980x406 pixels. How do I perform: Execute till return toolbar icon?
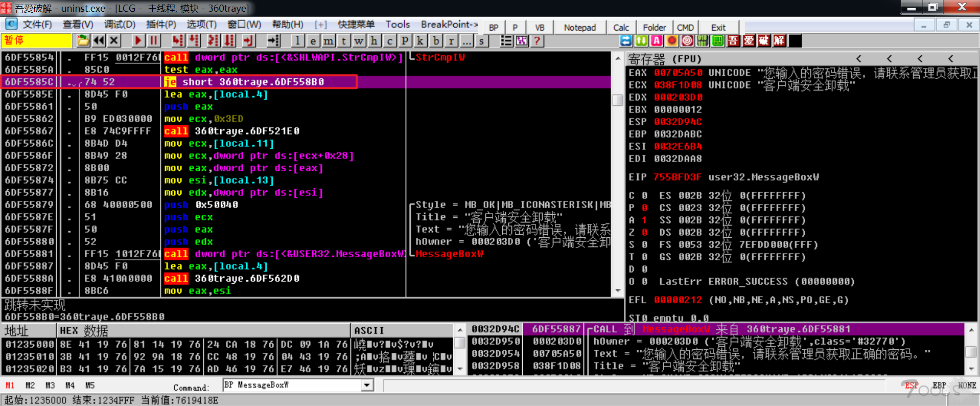click(x=248, y=41)
